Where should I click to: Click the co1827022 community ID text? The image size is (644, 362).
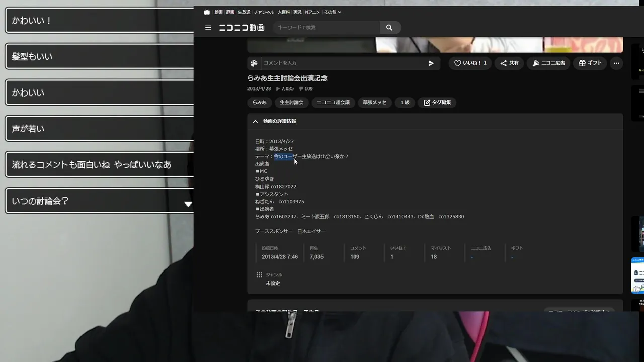click(x=283, y=187)
